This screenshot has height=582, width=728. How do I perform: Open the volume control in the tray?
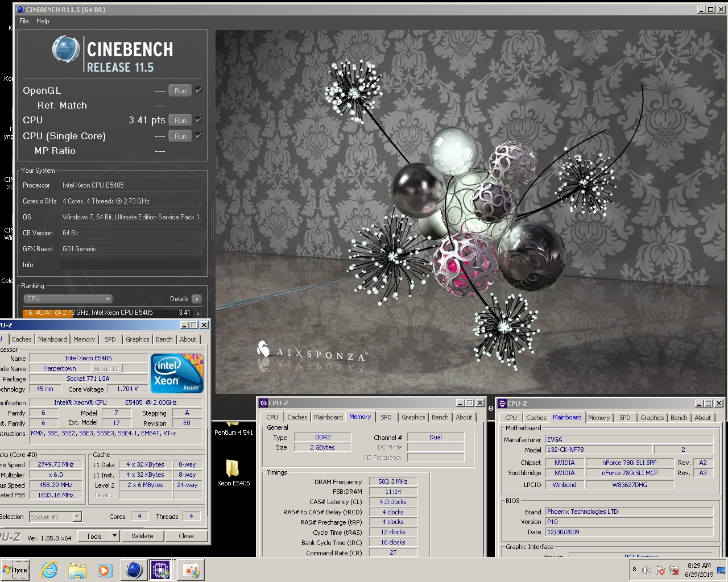(647, 570)
